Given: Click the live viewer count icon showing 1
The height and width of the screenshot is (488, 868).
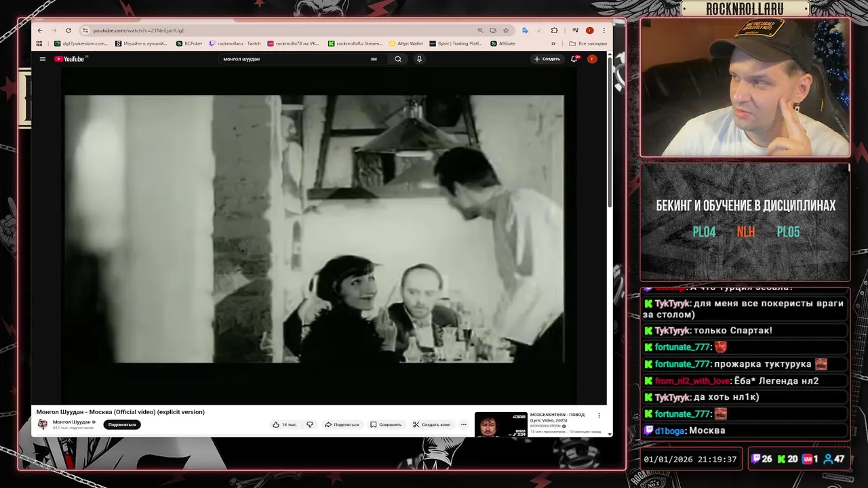Looking at the screenshot, I should pos(807,459).
